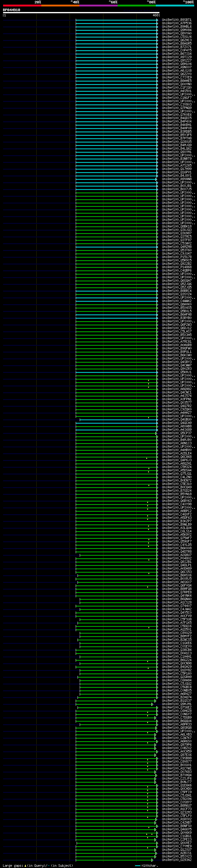
Task: Click the green alignment bar for Q9HJM1
Action: coord(114,704)
